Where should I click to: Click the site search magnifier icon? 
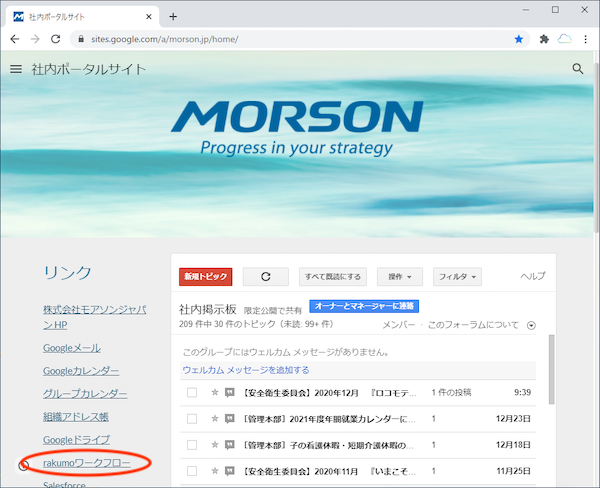tap(577, 69)
